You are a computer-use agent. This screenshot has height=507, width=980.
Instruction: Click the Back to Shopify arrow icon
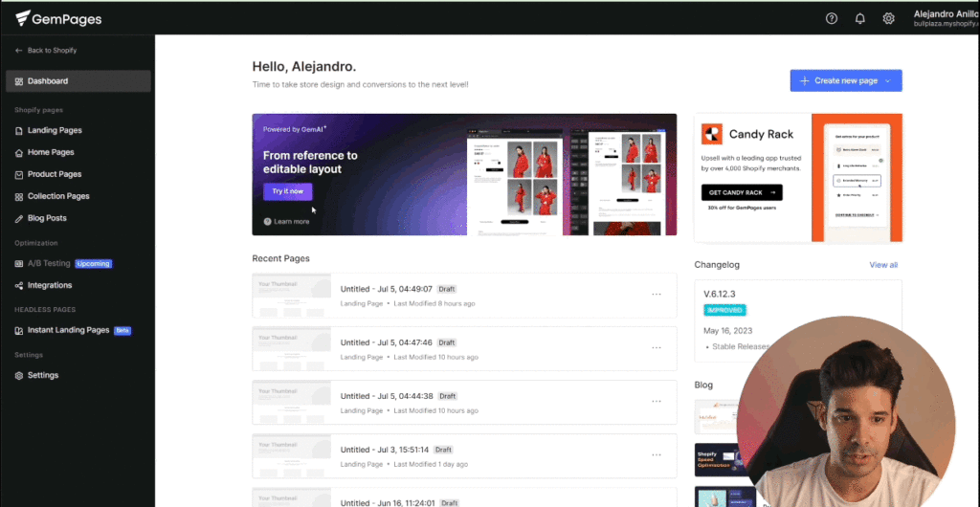pos(19,50)
